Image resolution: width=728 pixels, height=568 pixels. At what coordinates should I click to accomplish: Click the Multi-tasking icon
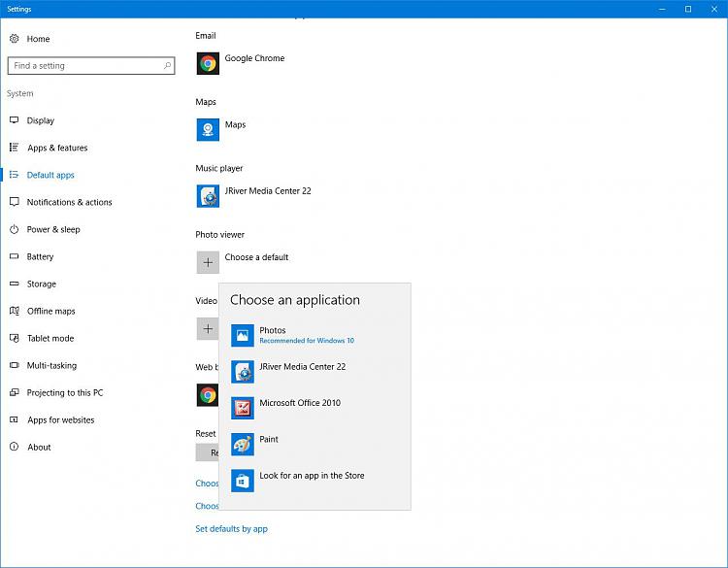pyautogui.click(x=15, y=365)
